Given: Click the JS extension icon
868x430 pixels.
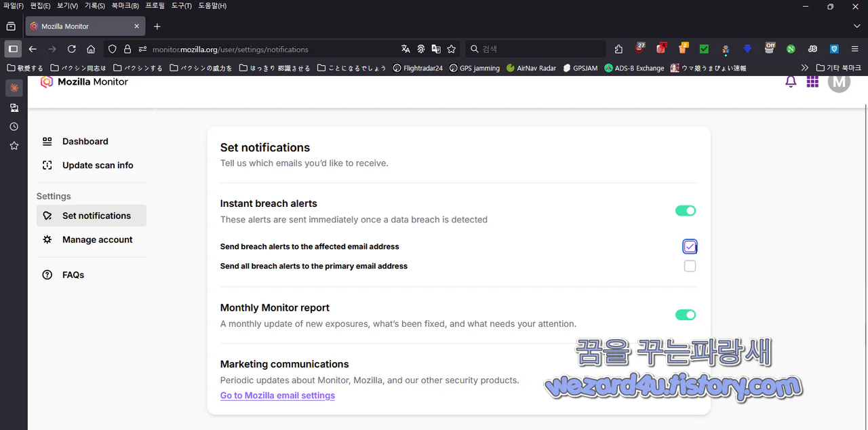Looking at the screenshot, I should 812,49.
